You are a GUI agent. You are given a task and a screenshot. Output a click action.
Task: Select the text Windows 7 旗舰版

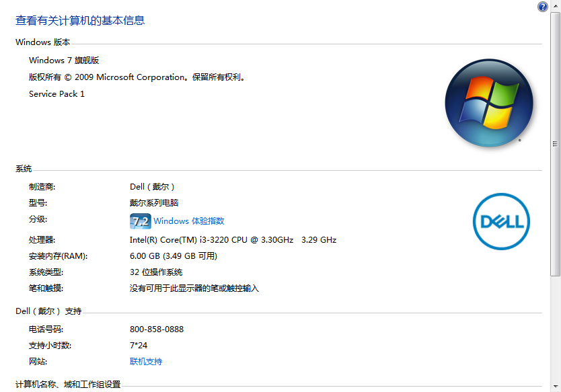[x=64, y=60]
